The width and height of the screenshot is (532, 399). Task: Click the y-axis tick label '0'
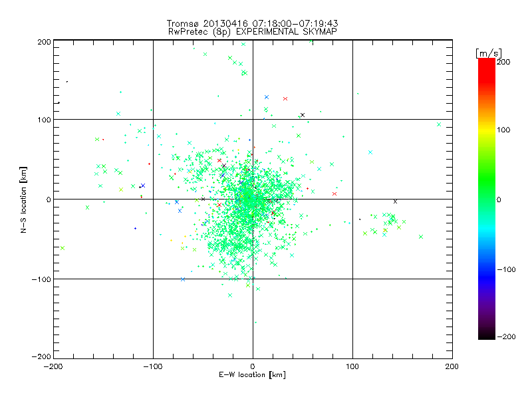[49, 199]
